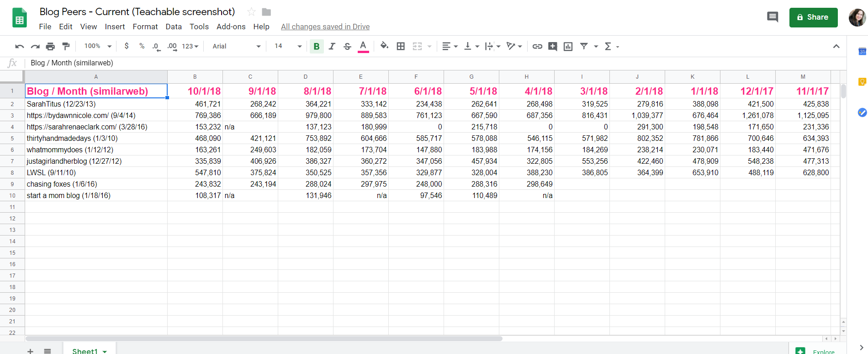
Task: Expand the side panel with the bottom-right chevron
Action: pyautogui.click(x=861, y=348)
